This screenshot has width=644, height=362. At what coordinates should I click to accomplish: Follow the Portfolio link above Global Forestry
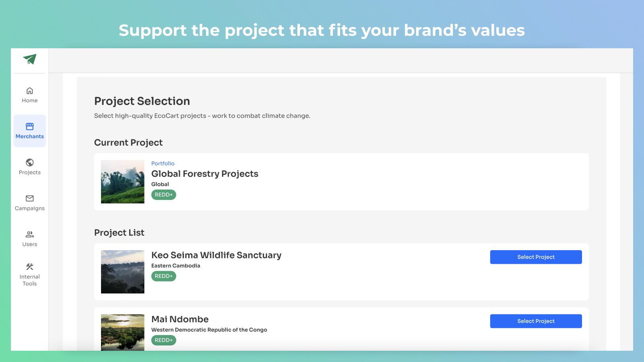coord(163,163)
